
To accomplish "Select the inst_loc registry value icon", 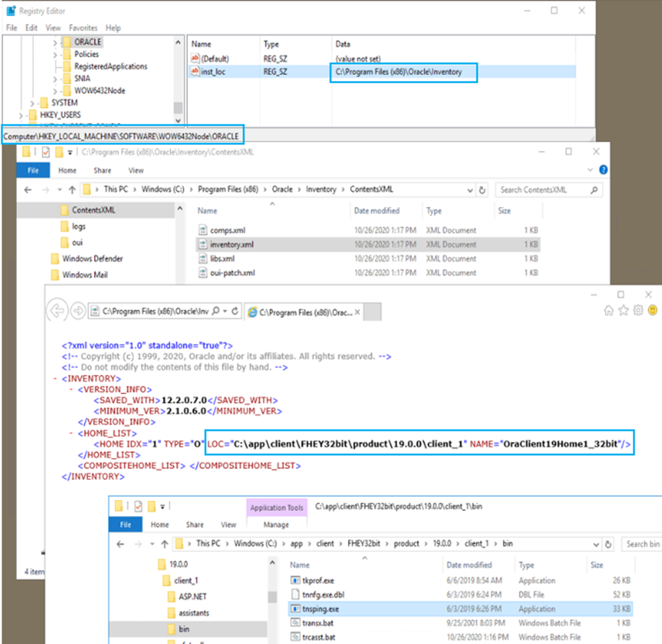I will click(x=195, y=71).
